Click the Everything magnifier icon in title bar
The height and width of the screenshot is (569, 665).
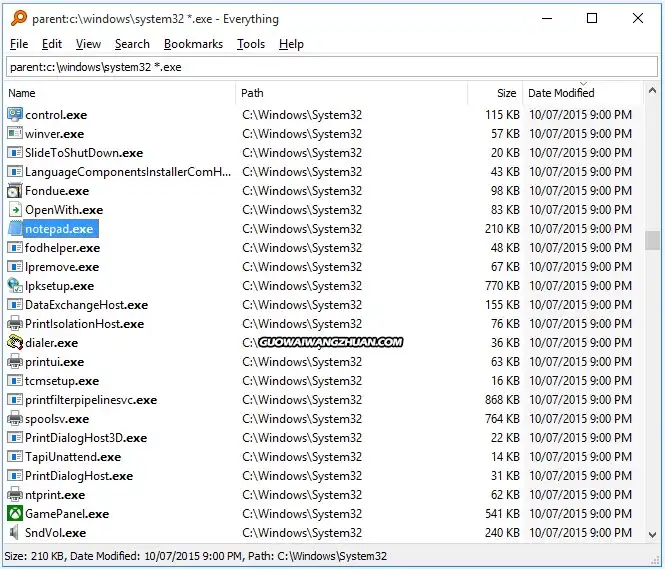tap(19, 18)
